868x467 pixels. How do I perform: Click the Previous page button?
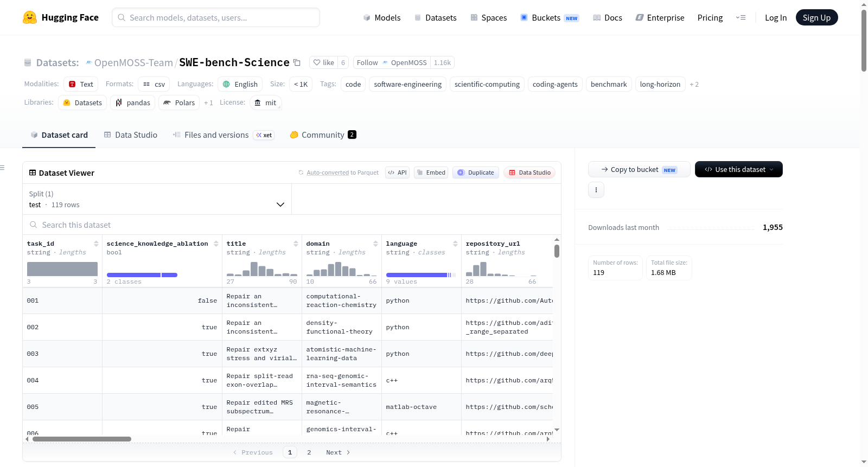253,452
